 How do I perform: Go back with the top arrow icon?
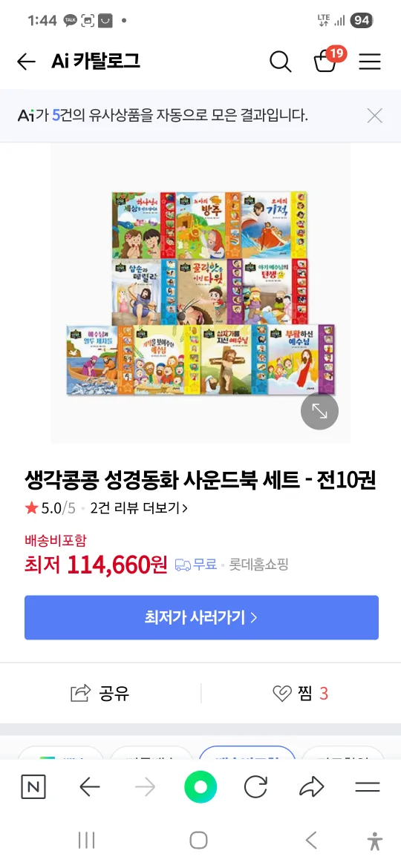point(26,62)
